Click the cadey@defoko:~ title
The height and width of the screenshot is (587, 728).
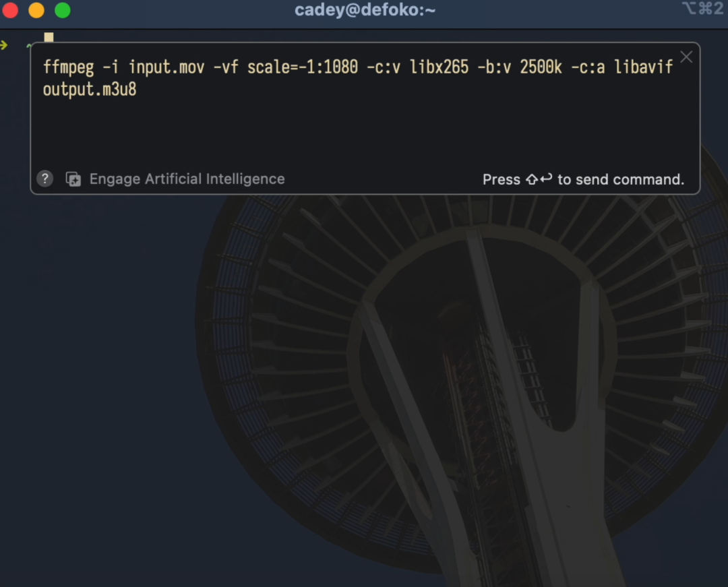tap(365, 9)
